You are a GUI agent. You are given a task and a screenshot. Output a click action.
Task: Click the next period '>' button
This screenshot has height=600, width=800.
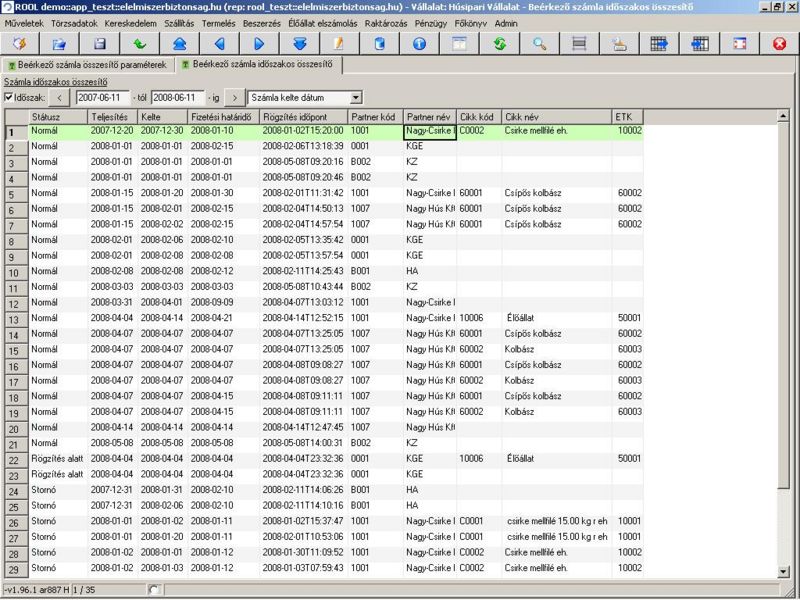coord(234,98)
